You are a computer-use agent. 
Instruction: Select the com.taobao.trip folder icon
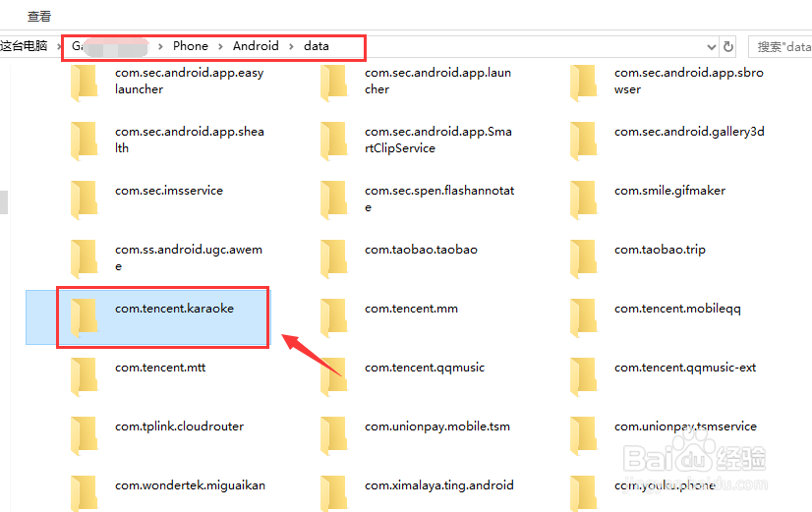[584, 258]
